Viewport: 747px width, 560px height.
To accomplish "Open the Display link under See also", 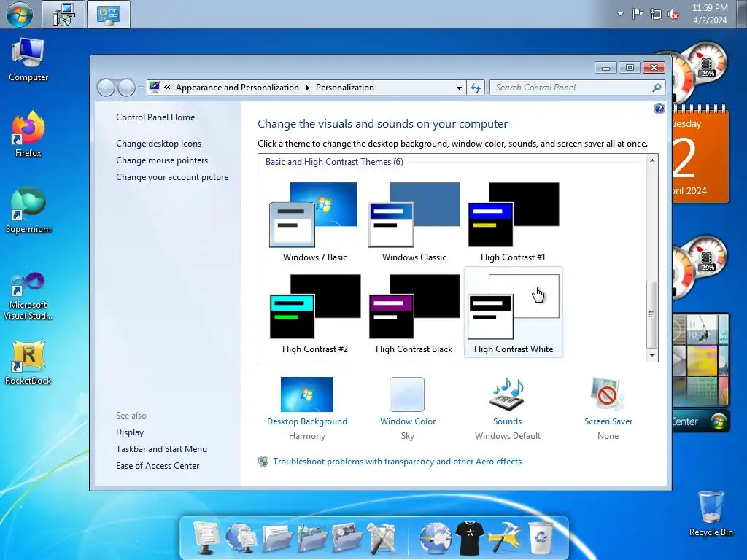I will coord(130,432).
